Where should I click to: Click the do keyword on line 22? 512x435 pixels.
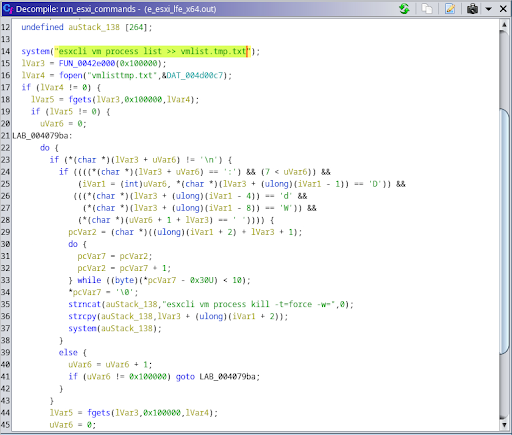tap(45, 148)
